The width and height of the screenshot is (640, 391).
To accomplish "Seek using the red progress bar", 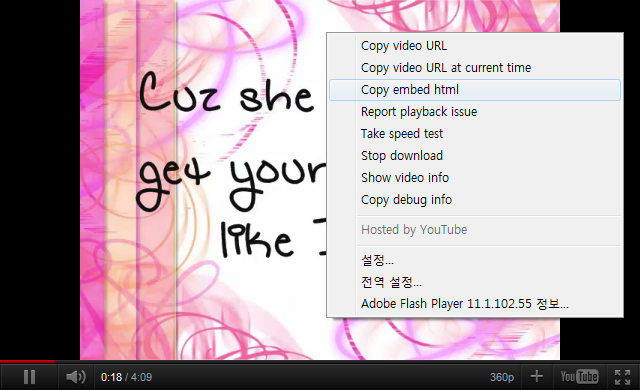I will [27, 361].
